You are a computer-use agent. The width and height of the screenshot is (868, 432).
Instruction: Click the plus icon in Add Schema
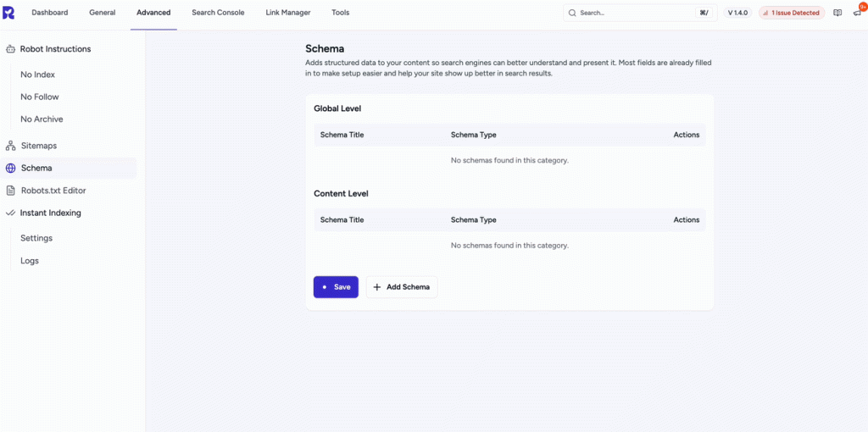coord(377,287)
